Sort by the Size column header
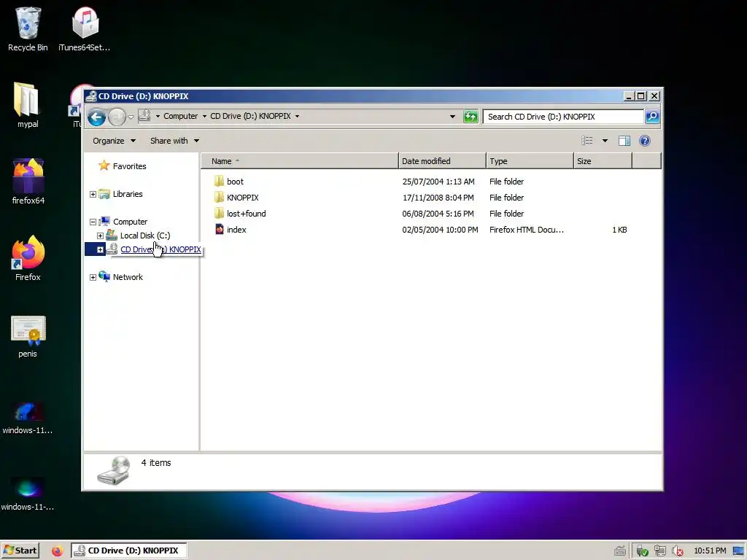This screenshot has width=747, height=560. coord(603,161)
